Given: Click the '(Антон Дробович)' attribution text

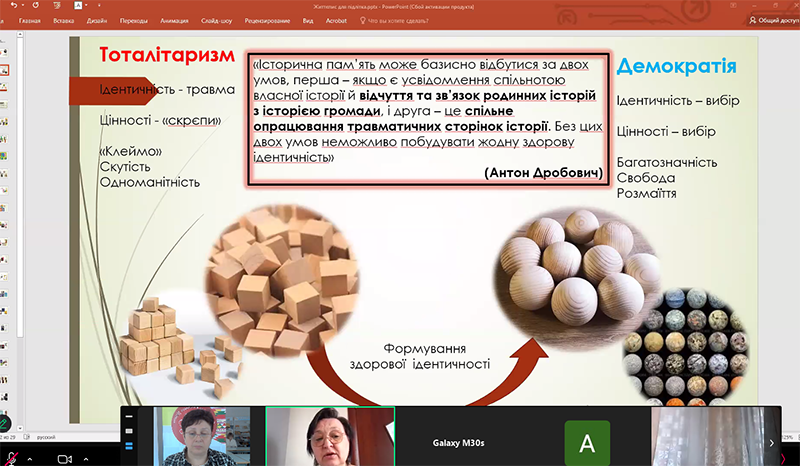Looking at the screenshot, I should (544, 173).
